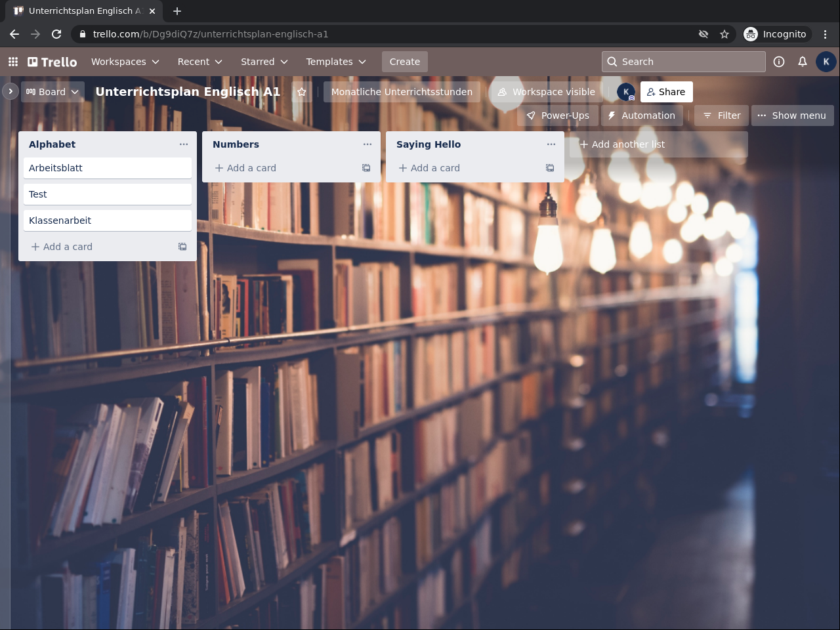The height and width of the screenshot is (630, 840).
Task: Open the Board view switcher dropdown
Action: [x=52, y=92]
